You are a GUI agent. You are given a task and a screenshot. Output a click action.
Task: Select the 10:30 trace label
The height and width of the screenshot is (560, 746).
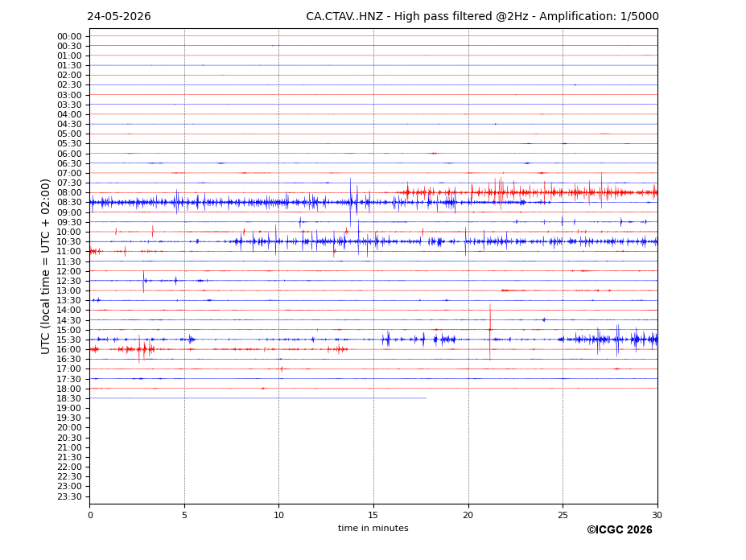pos(69,241)
